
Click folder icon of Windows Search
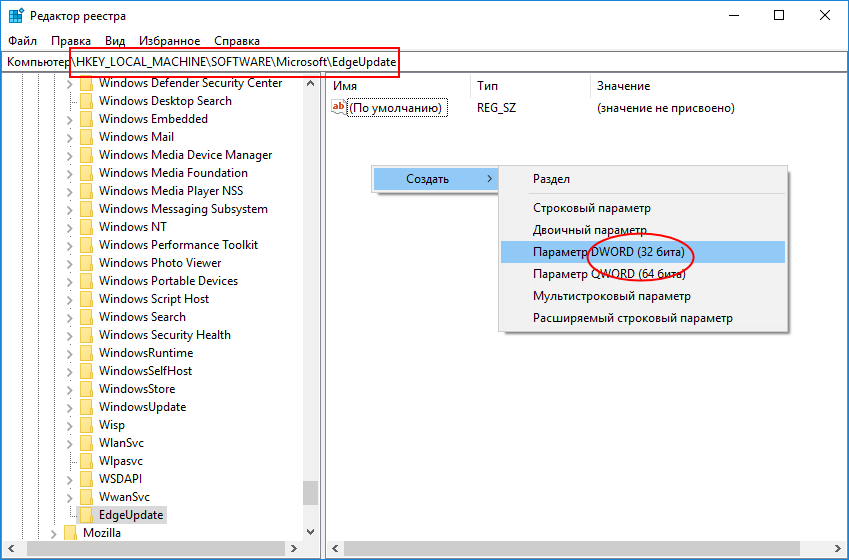pyautogui.click(x=86, y=317)
